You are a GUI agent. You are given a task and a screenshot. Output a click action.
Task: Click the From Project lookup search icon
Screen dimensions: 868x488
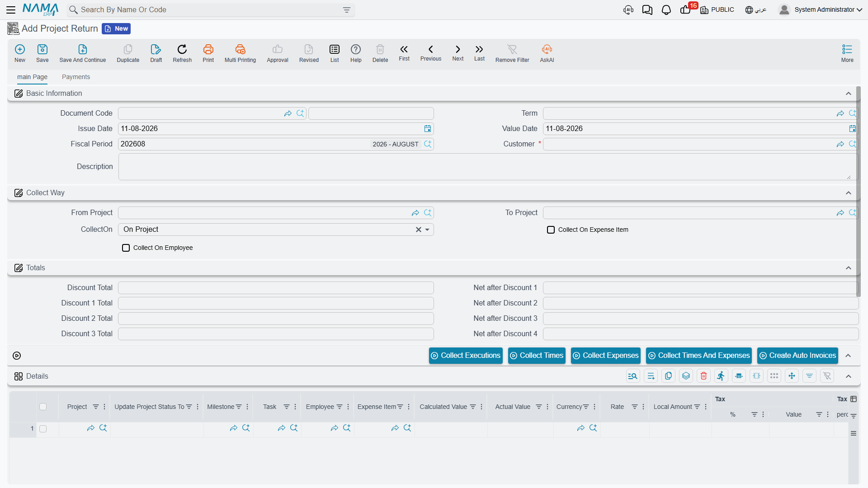428,213
